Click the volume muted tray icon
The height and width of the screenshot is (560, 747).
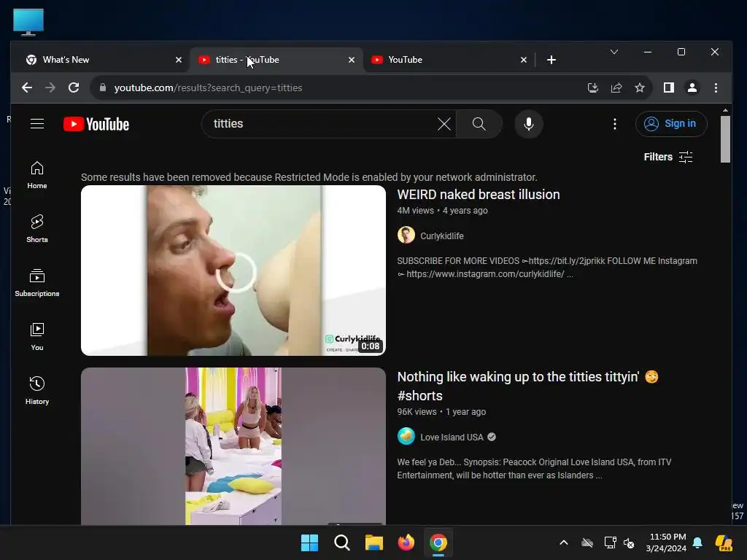[x=629, y=542]
